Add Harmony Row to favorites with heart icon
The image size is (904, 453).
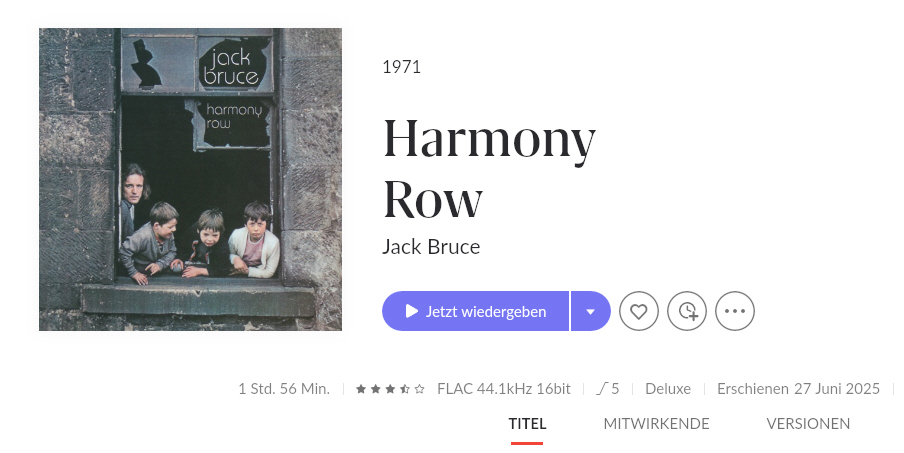point(638,311)
